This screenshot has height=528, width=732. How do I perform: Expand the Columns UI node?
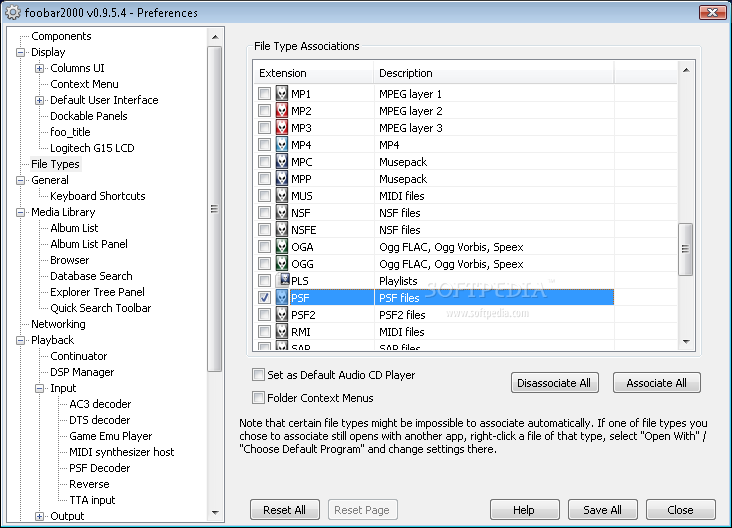point(40,68)
